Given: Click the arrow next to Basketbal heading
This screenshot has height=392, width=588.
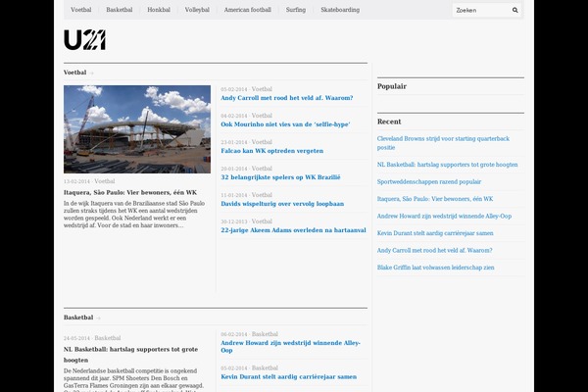Looking at the screenshot, I should (x=98, y=318).
